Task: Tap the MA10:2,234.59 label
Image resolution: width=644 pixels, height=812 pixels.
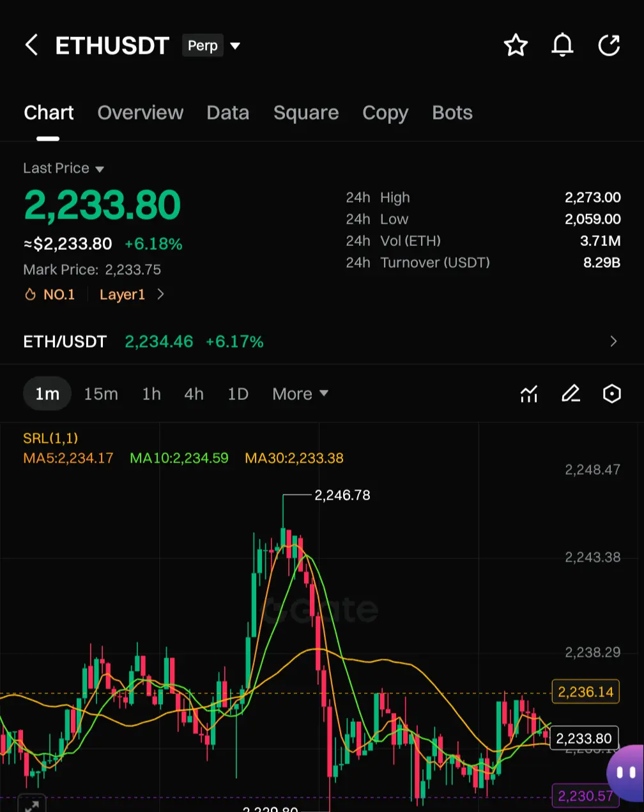Action: 179,459
